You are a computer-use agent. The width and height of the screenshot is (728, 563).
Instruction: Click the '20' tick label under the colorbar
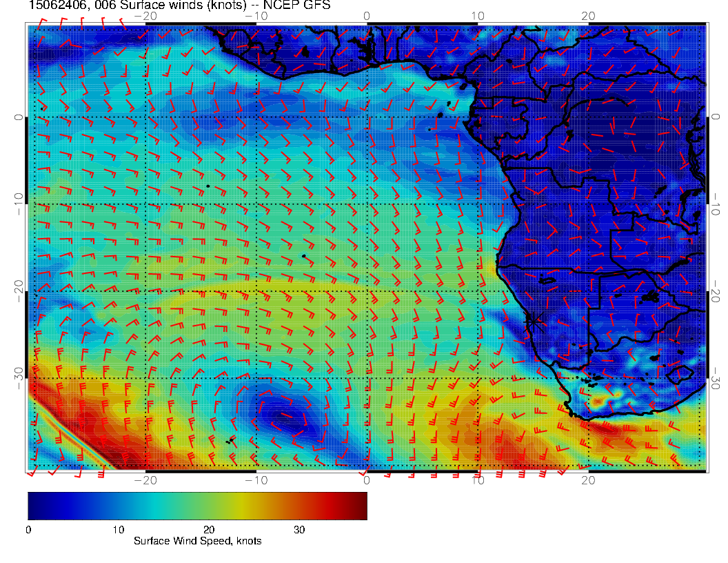coord(209,530)
